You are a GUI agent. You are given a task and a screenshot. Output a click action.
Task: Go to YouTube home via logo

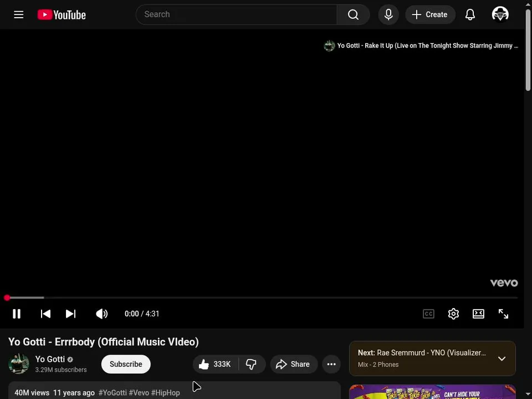pos(62,14)
